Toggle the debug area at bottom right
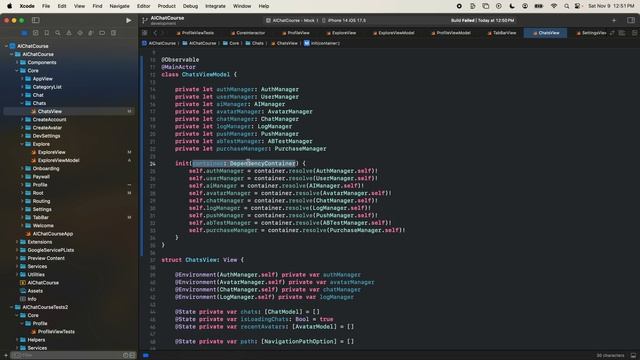The width and height of the screenshot is (640, 360). (x=633, y=356)
